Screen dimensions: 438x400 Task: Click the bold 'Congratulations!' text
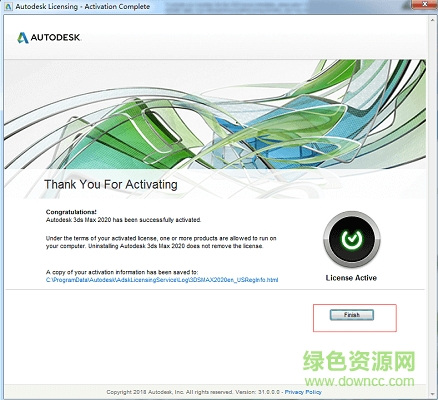coord(71,212)
